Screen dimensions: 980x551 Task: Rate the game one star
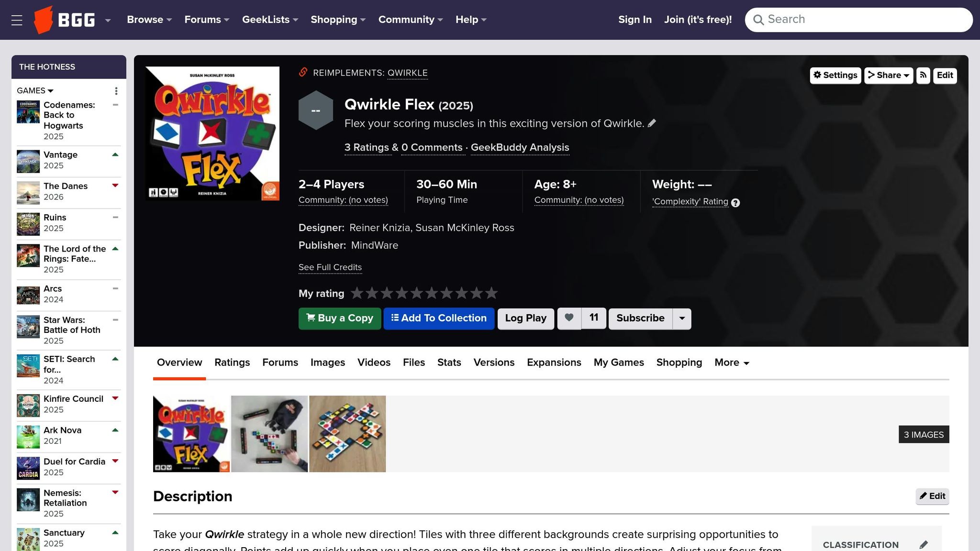click(x=357, y=293)
